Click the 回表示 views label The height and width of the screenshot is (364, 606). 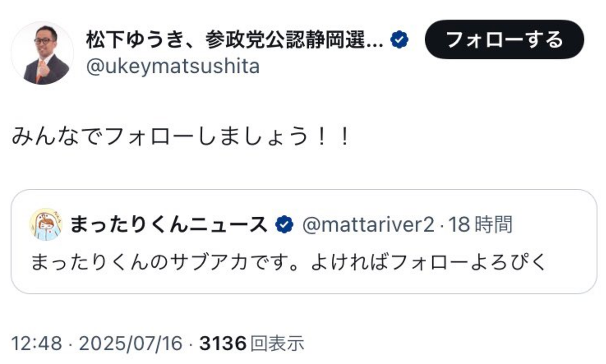tap(277, 344)
